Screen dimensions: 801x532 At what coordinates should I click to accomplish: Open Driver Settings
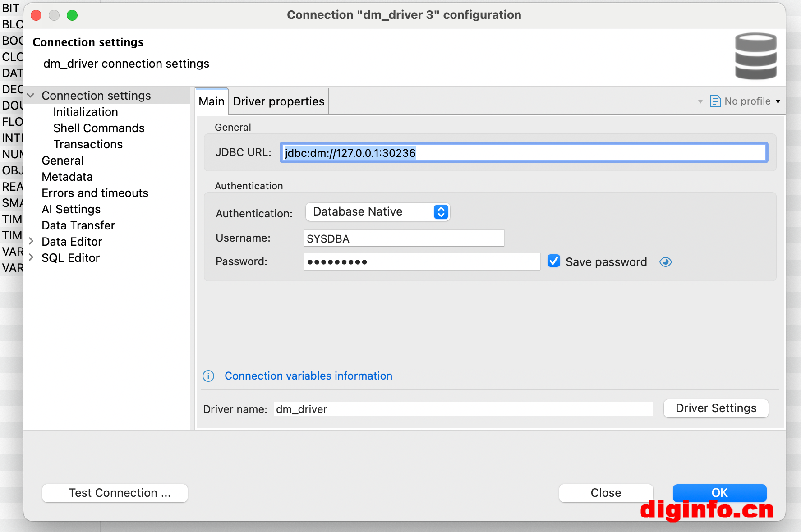[x=716, y=408]
